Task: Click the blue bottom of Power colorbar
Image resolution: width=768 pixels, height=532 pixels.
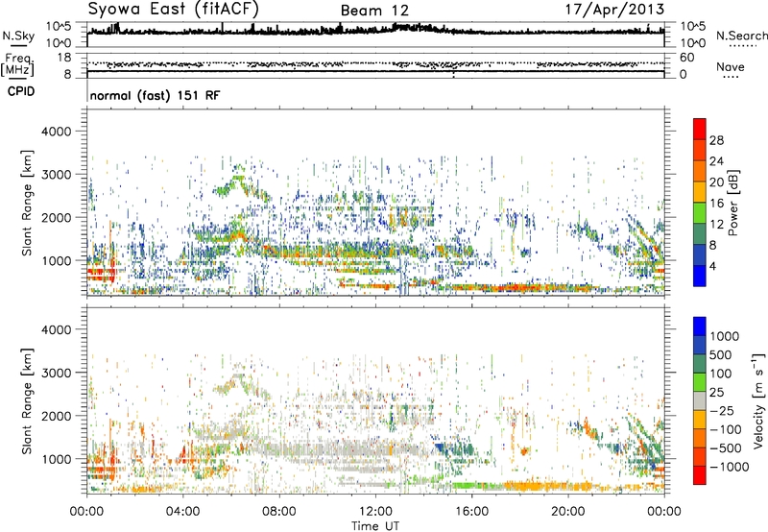Action: pos(700,277)
